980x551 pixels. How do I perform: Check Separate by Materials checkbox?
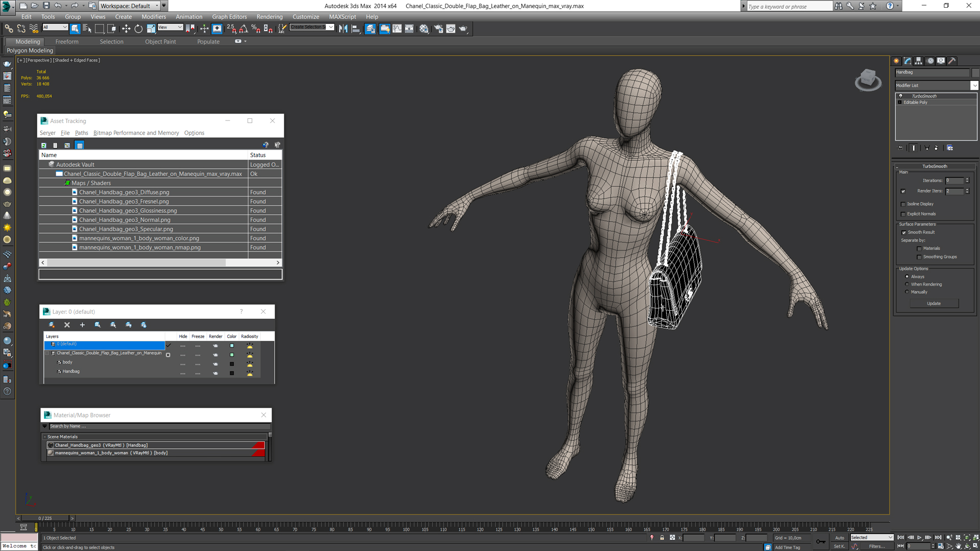[x=919, y=249]
